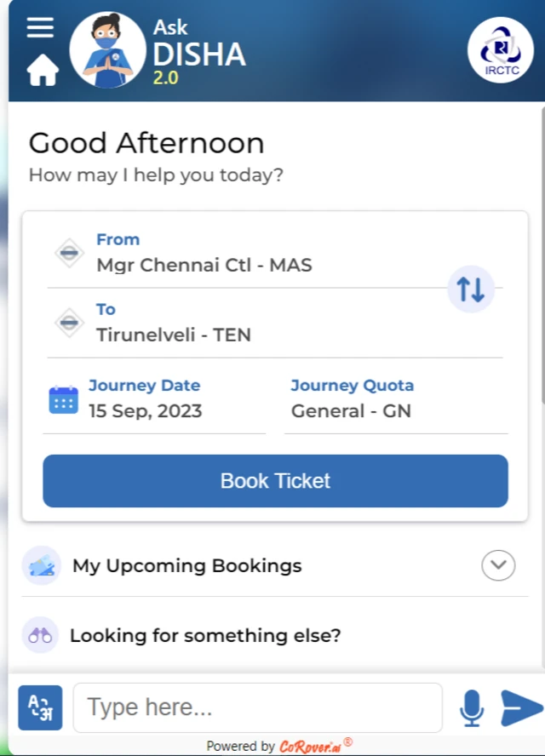Switch chat language with translate icon
Viewport: 545px width, 756px height.
pos(40,707)
